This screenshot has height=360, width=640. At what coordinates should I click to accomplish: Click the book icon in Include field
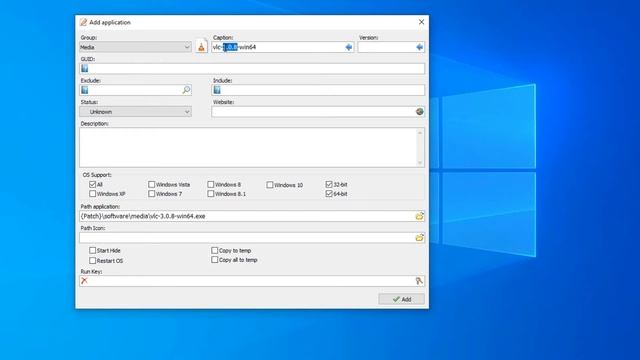pos(217,90)
